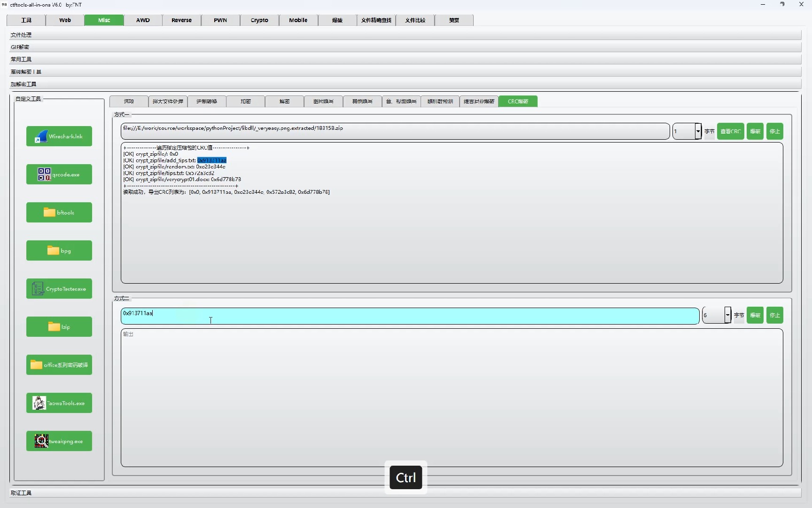
Task: Launch CryptoTester.exe
Action: pyautogui.click(x=59, y=289)
